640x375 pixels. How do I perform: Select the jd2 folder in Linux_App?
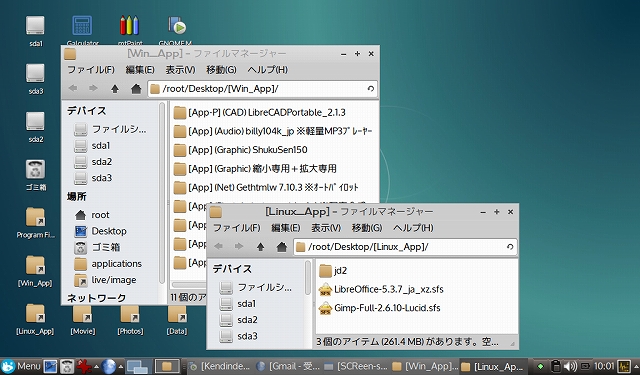tap(333, 271)
